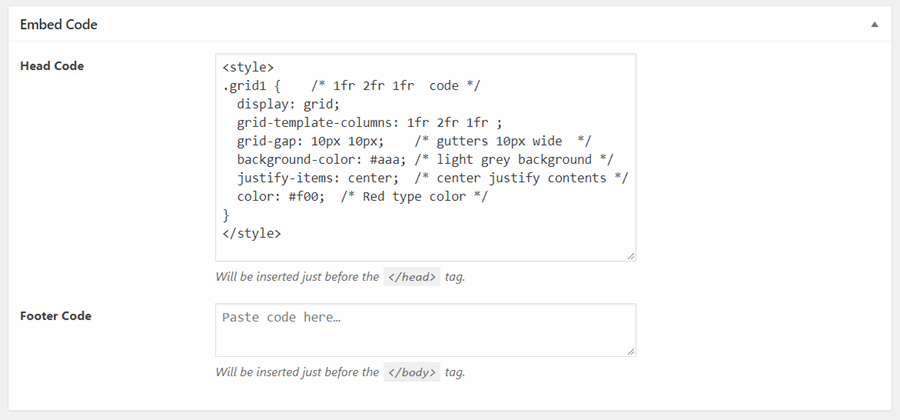Place cursor on the closing </style> line
The image size is (900, 420).
(x=251, y=234)
